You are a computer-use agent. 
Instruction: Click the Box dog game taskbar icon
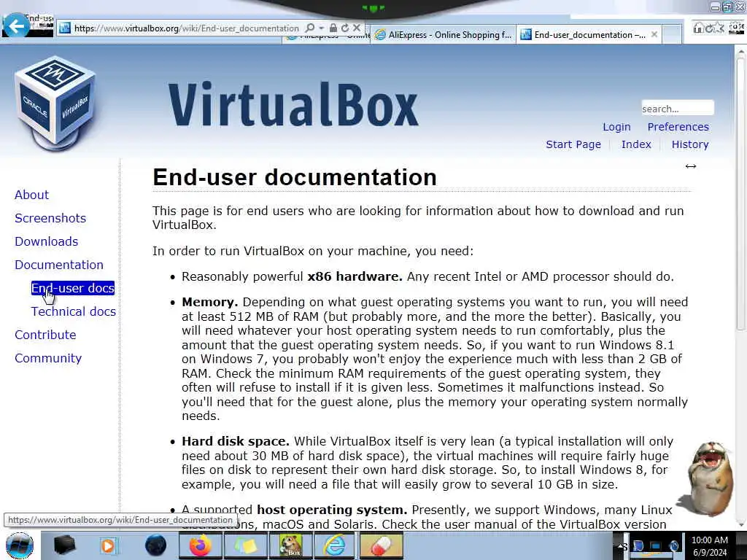tap(290, 545)
